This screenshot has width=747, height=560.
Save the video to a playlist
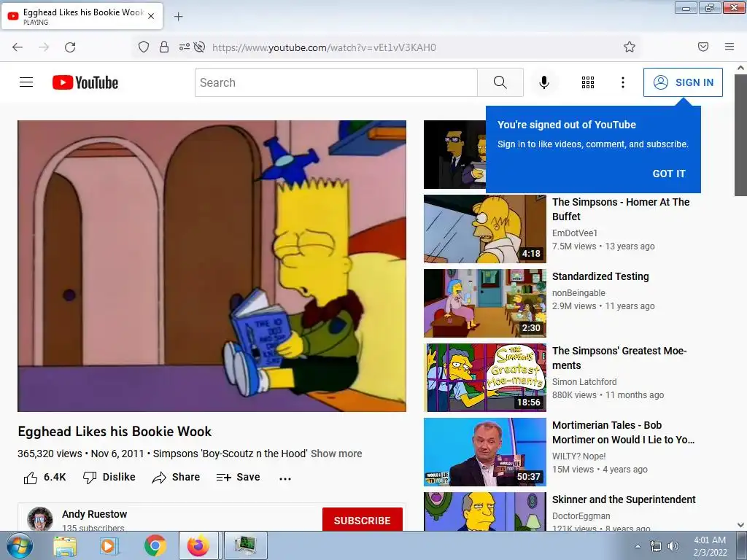pos(239,477)
